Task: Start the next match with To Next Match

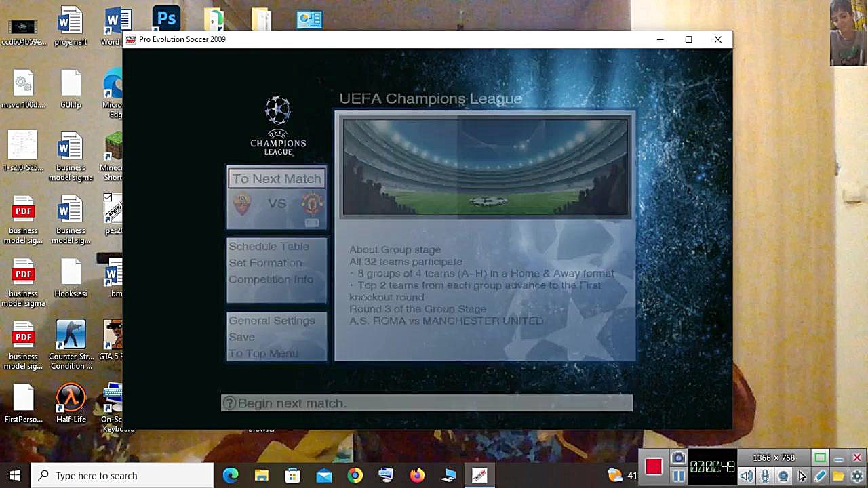Action: [x=277, y=179]
